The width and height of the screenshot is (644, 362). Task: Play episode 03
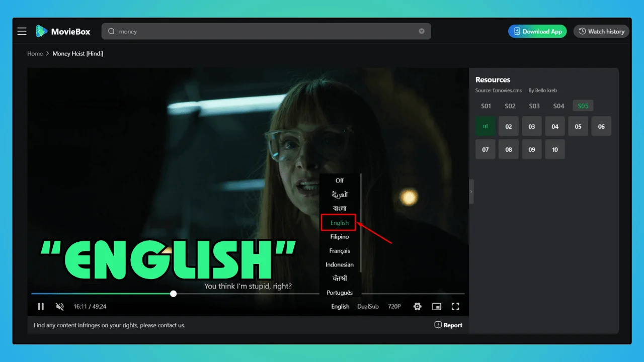[532, 126]
